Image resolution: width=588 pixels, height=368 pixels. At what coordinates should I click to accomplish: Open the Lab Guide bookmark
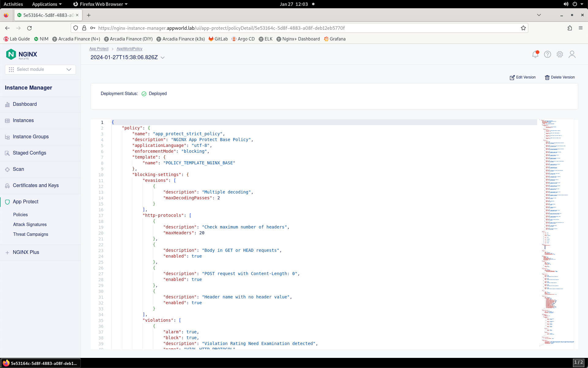17,39
